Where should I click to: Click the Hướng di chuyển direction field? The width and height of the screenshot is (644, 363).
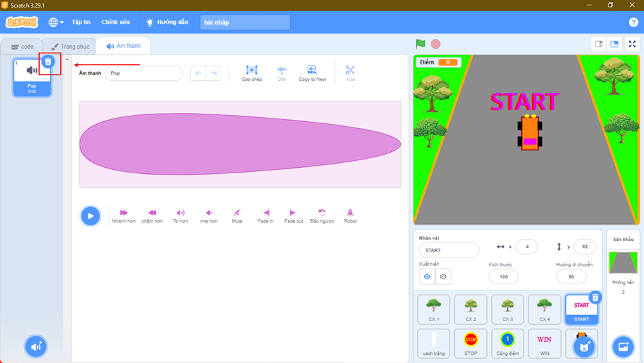(571, 277)
